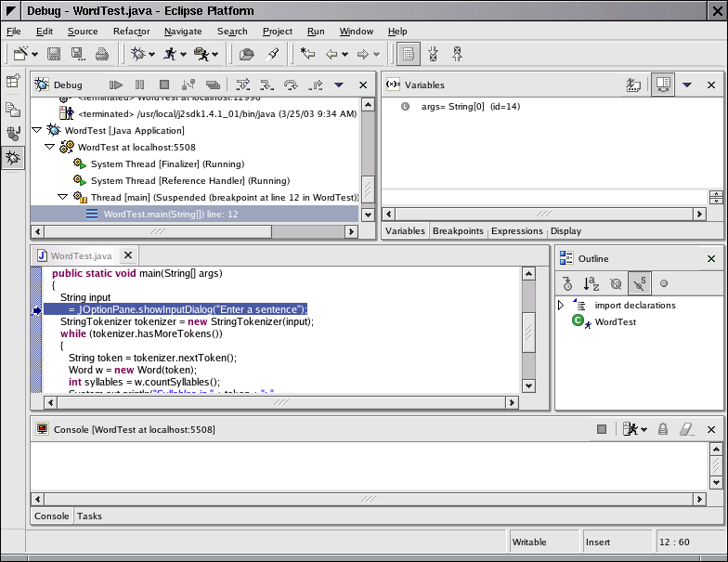Screen dimensions: 728x562
Task: Select the Expressions tab
Action: point(516,231)
